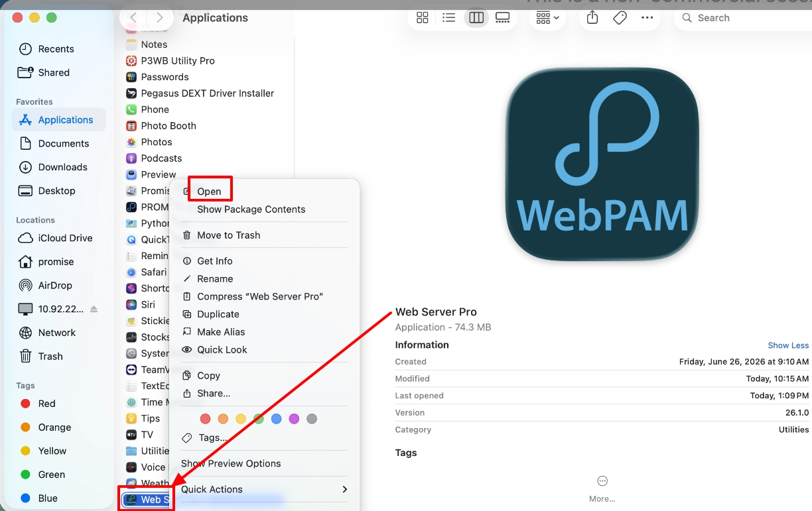The height and width of the screenshot is (511, 812).
Task: Apply the red tag color dot
Action: pos(205,419)
